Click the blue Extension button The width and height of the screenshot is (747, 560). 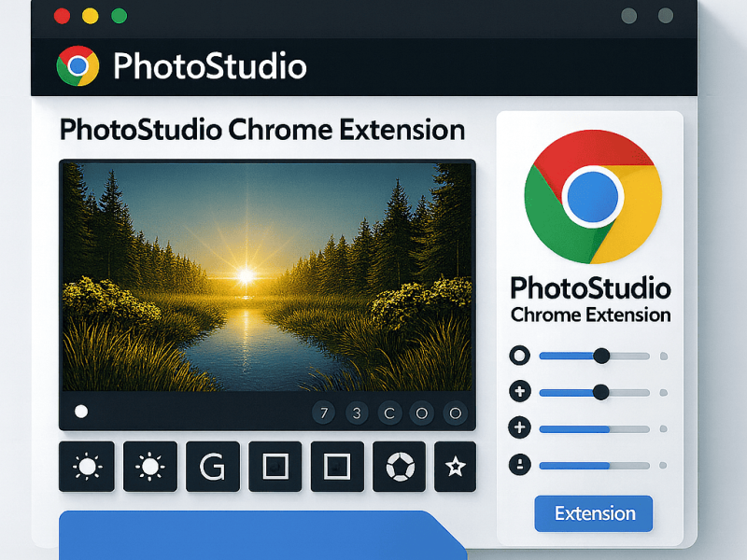pyautogui.click(x=594, y=513)
